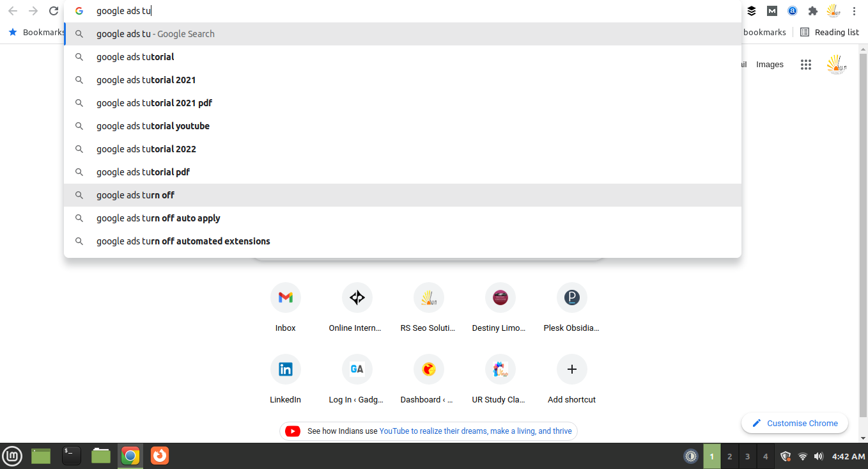Click the Customise Chrome button
Screen dimensions: 868x469
pos(794,423)
